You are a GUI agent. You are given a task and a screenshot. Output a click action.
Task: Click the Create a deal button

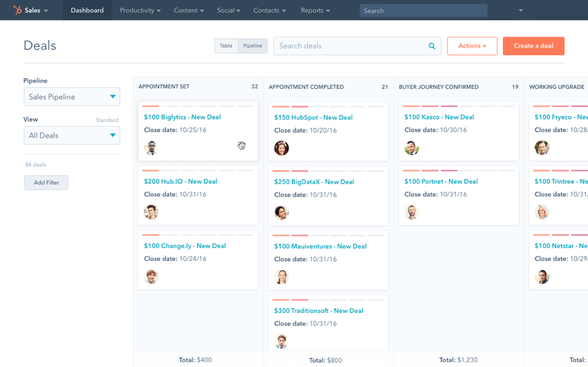(533, 45)
